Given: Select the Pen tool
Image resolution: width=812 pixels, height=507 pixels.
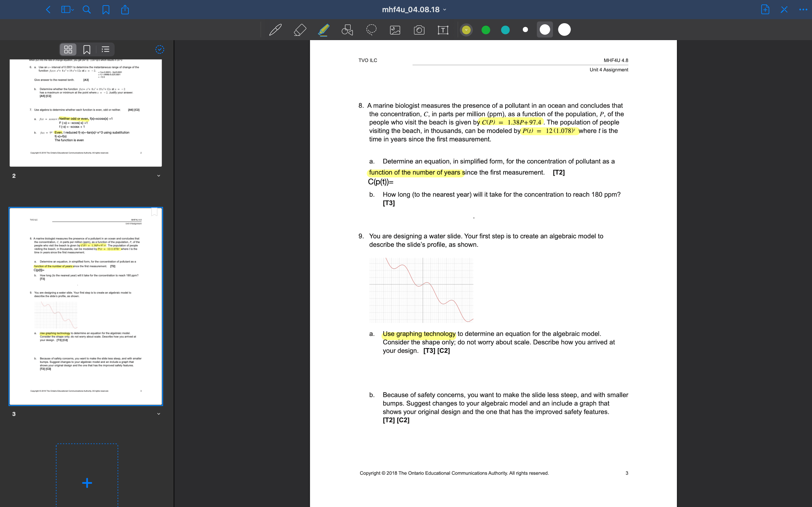Looking at the screenshot, I should [x=275, y=30].
